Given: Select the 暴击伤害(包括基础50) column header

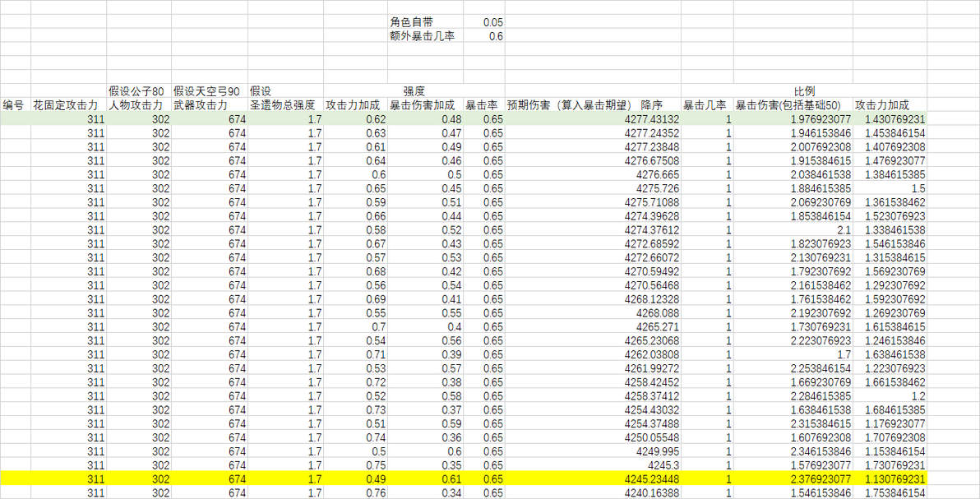Looking at the screenshot, I should point(793,104).
